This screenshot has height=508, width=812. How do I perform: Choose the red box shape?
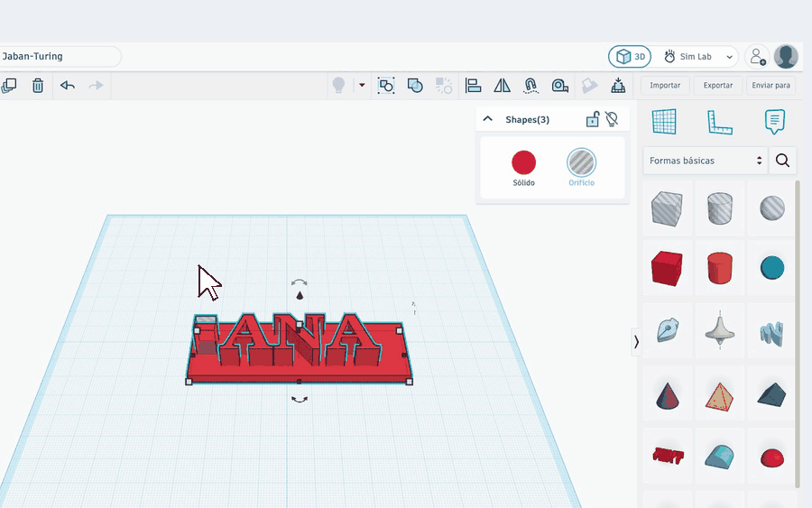tap(667, 268)
